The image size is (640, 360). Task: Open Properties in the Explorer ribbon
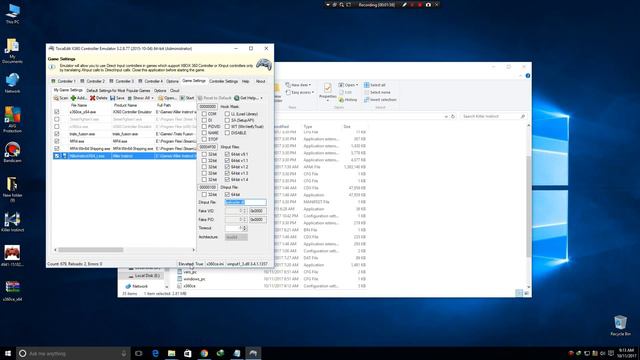tap(327, 91)
